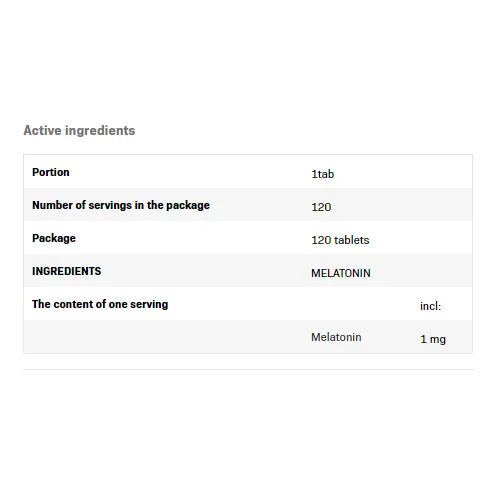Select The content of one serving label

point(100,304)
